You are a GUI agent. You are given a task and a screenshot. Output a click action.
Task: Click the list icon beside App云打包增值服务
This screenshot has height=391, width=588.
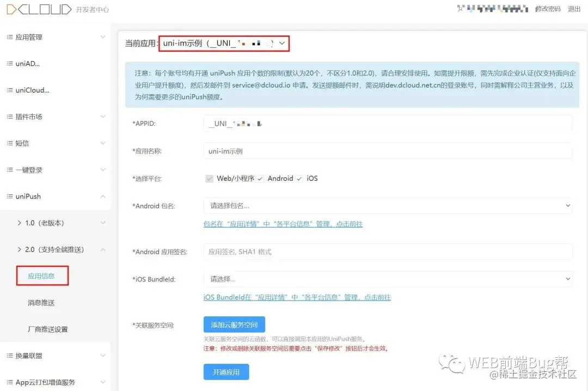(x=10, y=382)
